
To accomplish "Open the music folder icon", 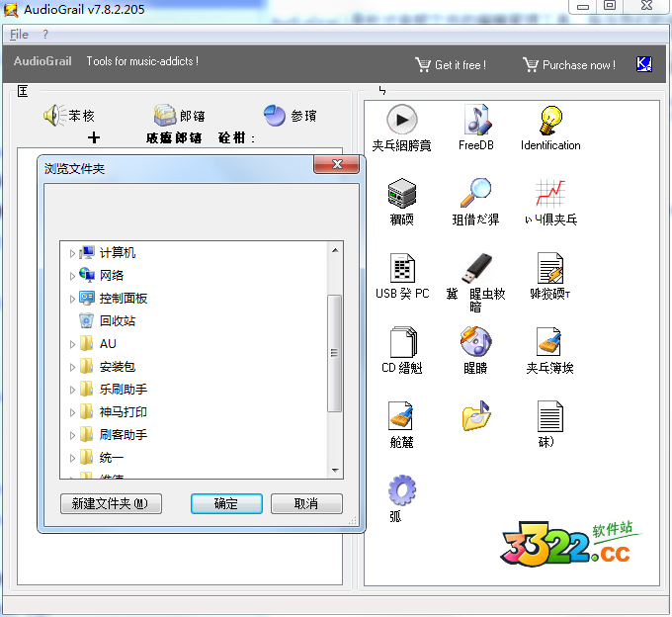I will pos(476,415).
